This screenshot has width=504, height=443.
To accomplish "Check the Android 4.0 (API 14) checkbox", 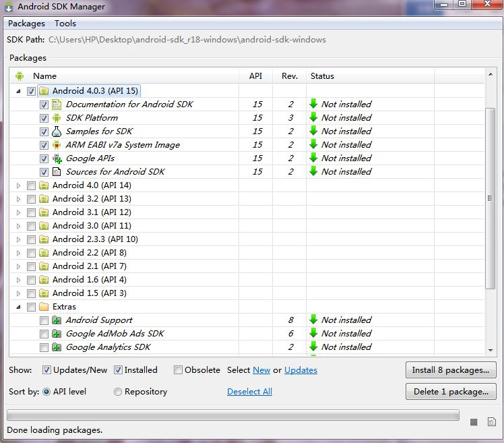I will point(31,185).
